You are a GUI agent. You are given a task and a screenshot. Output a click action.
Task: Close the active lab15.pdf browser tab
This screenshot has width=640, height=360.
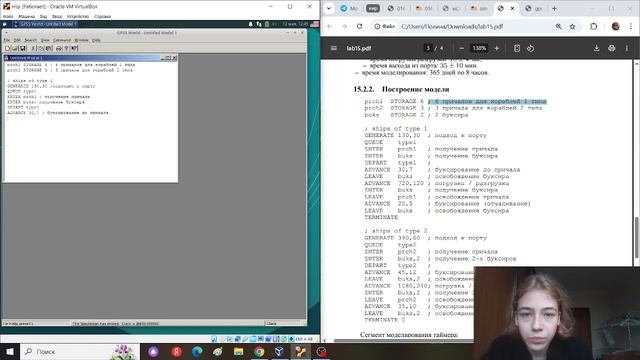512,8
